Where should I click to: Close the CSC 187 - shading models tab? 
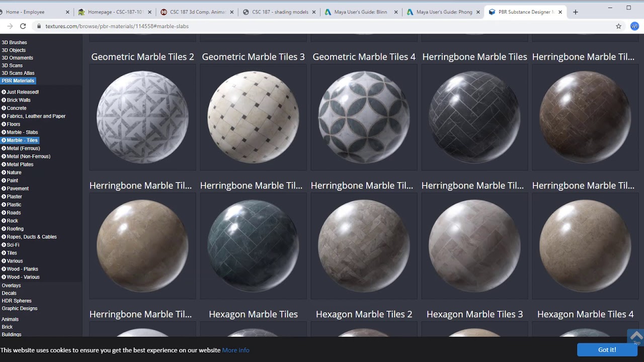314,12
